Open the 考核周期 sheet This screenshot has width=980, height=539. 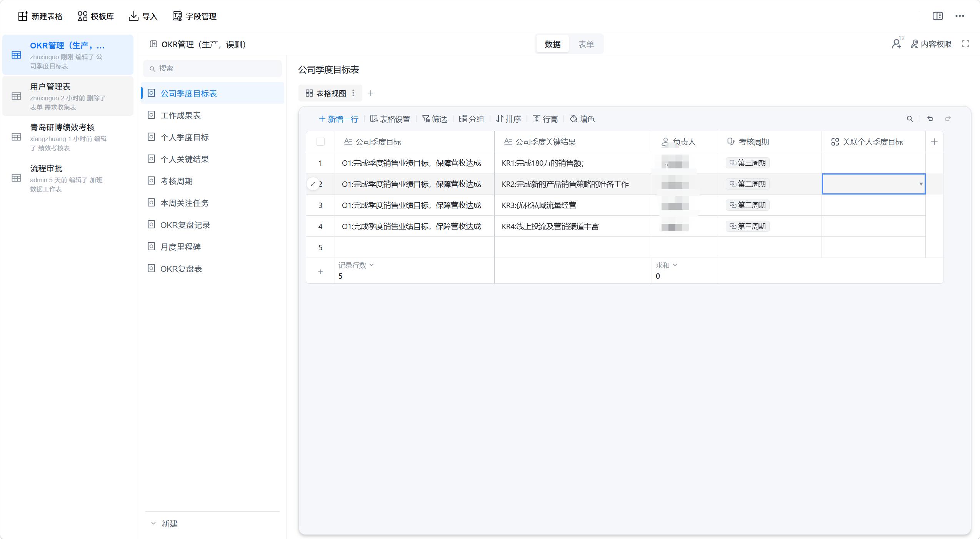click(x=212, y=181)
